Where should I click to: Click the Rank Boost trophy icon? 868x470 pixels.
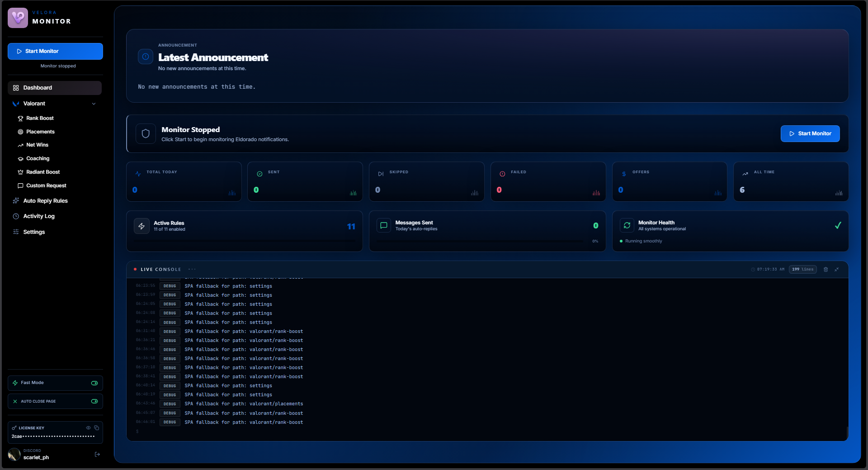(20, 119)
